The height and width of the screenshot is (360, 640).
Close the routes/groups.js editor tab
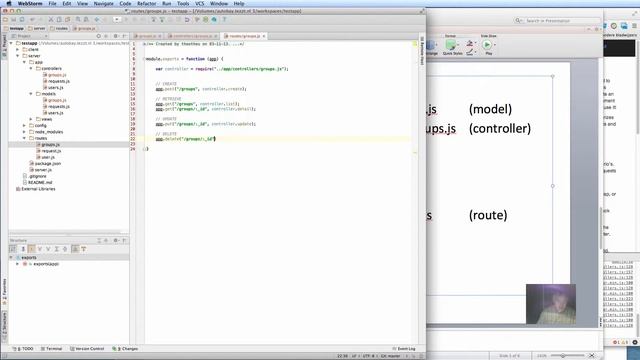pyautogui.click(x=264, y=36)
